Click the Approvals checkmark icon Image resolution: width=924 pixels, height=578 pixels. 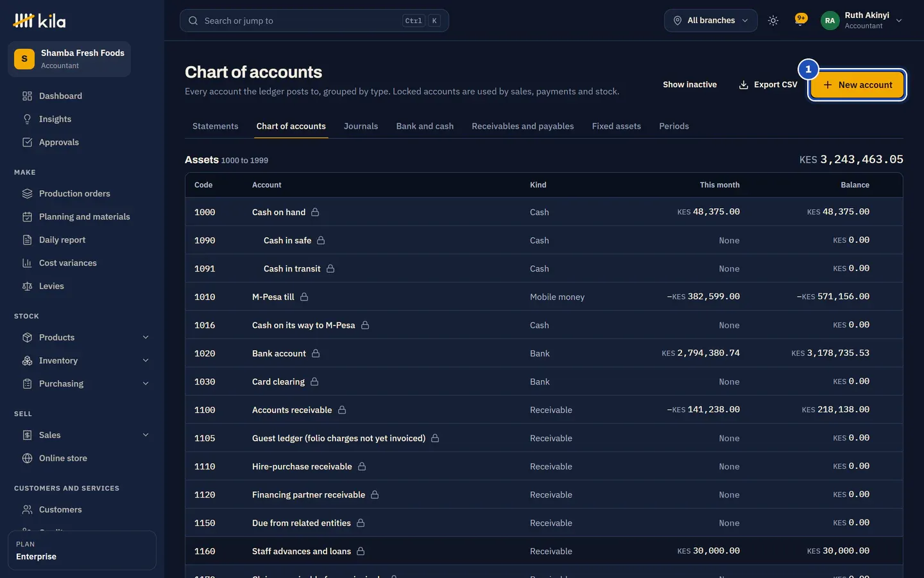[27, 143]
